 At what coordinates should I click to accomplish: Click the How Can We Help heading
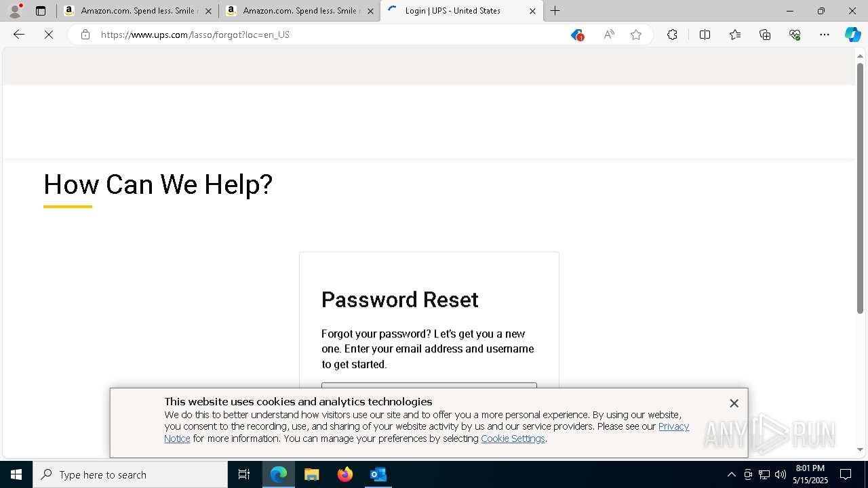158,184
